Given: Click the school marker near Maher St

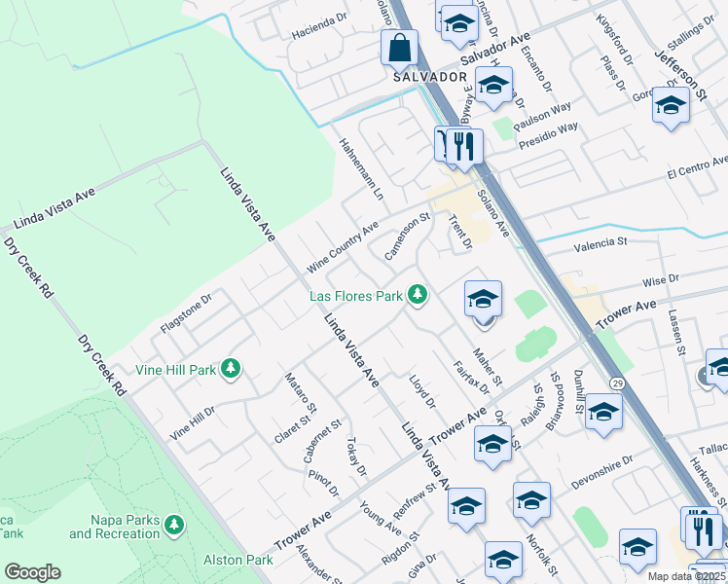Looking at the screenshot, I should point(483,302).
